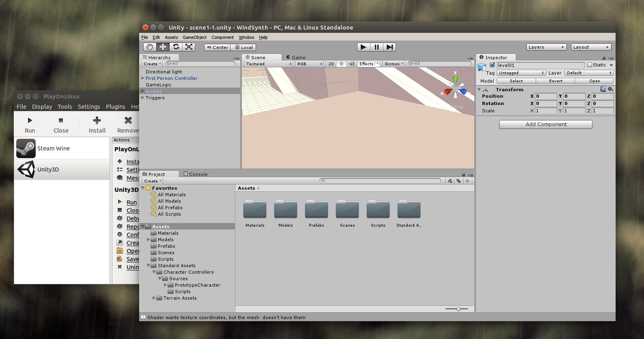This screenshot has width=644, height=339.
Task: Click Model Revert button
Action: (556, 81)
